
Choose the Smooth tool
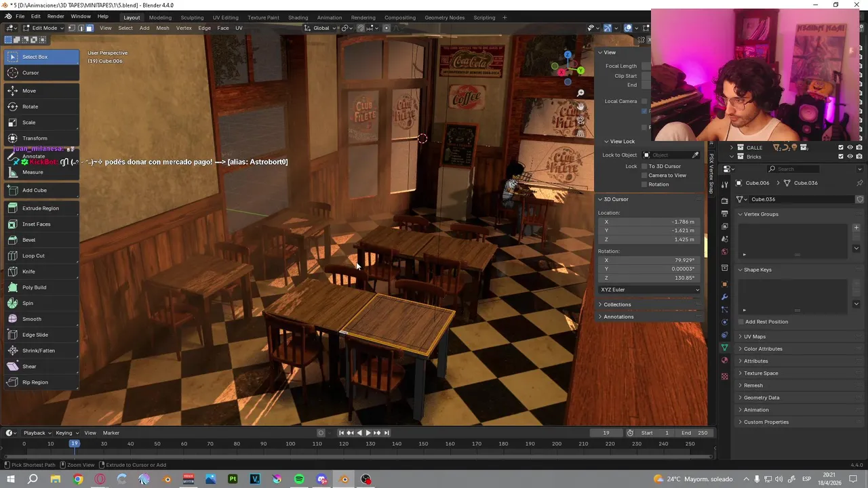[x=41, y=319]
